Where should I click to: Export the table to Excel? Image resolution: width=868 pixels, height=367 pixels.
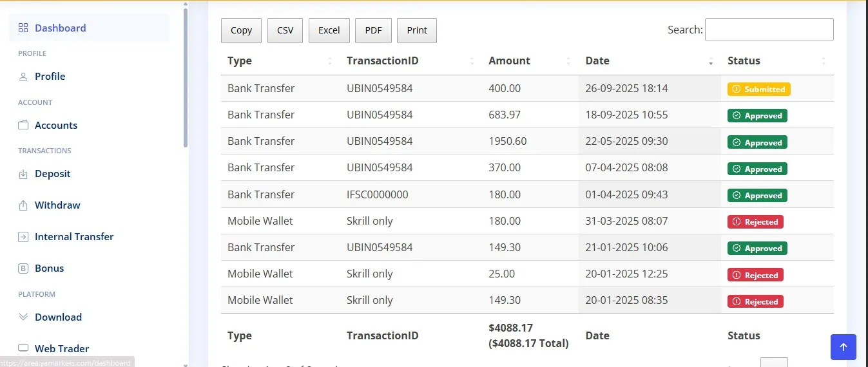tap(329, 30)
